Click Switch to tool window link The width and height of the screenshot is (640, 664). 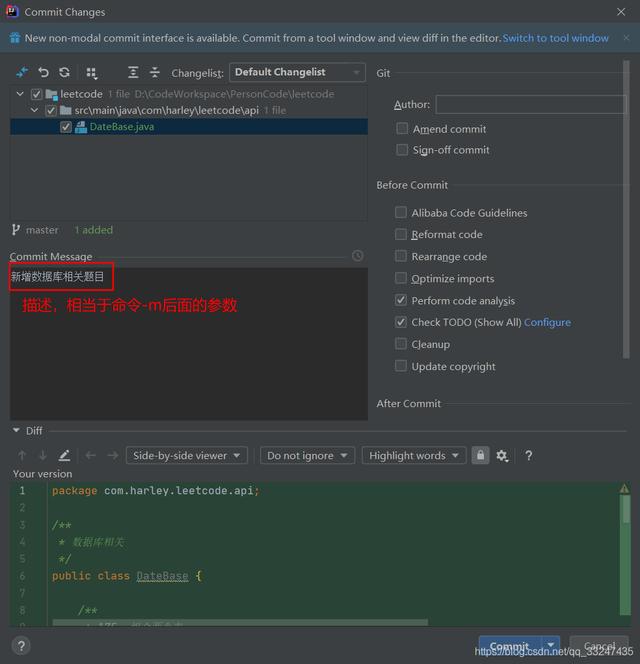555,38
